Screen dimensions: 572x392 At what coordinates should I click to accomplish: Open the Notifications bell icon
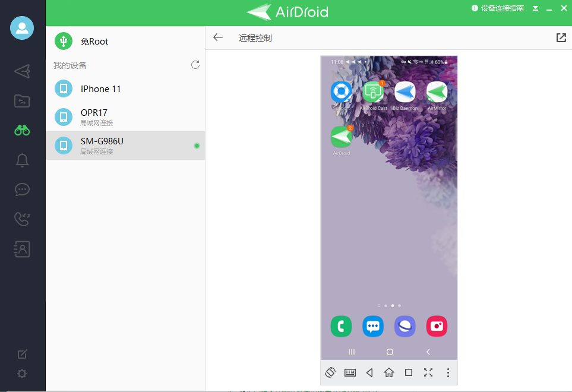22,160
